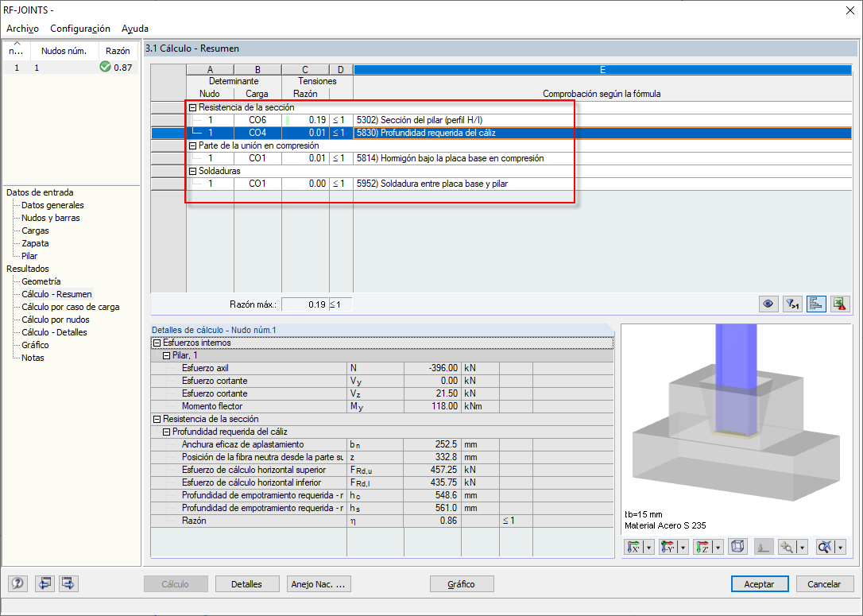Click Aceptar button
The height and width of the screenshot is (616, 863).
point(760,584)
